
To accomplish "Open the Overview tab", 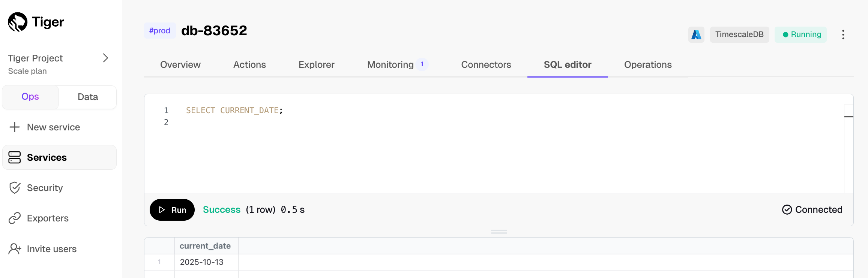I will [180, 65].
